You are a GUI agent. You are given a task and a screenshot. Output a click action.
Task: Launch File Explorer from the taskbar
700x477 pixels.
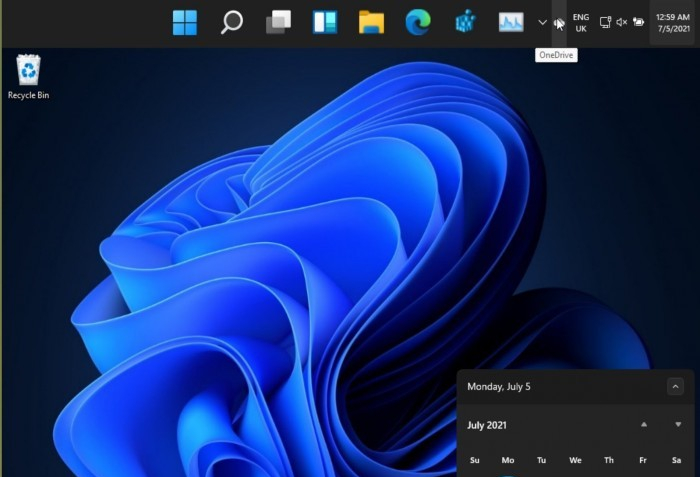coord(371,22)
